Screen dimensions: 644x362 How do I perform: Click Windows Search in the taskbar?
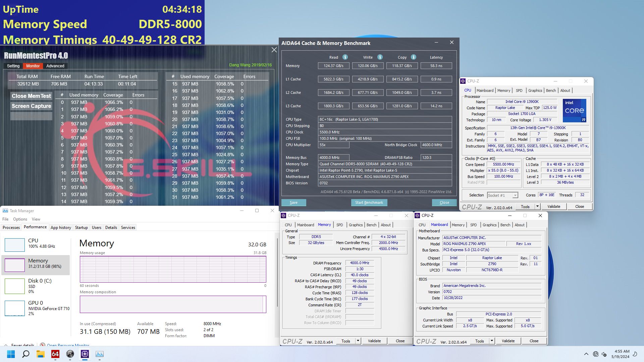26,354
